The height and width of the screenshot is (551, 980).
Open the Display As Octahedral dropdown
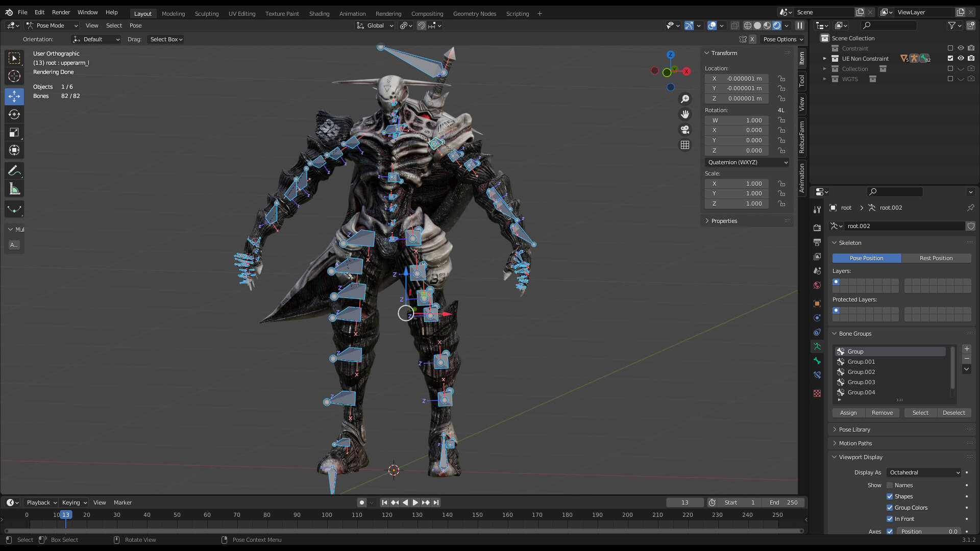point(924,472)
